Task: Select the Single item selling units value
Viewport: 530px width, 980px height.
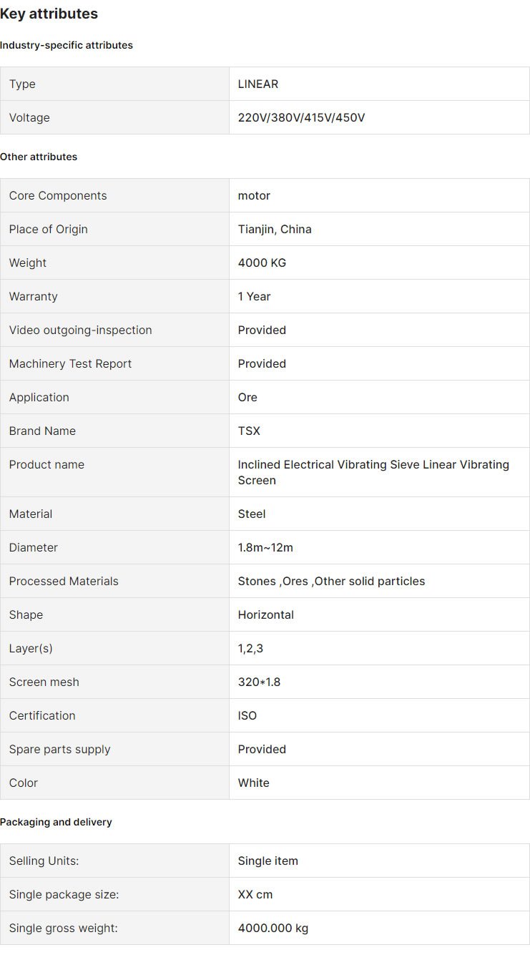Action: (x=268, y=861)
